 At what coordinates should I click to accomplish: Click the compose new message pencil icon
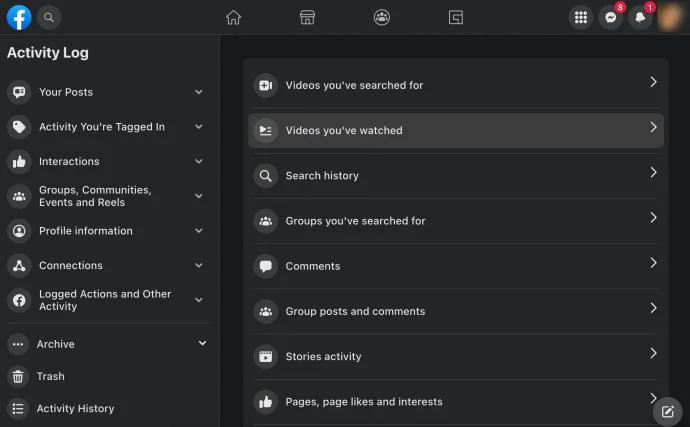pos(668,412)
